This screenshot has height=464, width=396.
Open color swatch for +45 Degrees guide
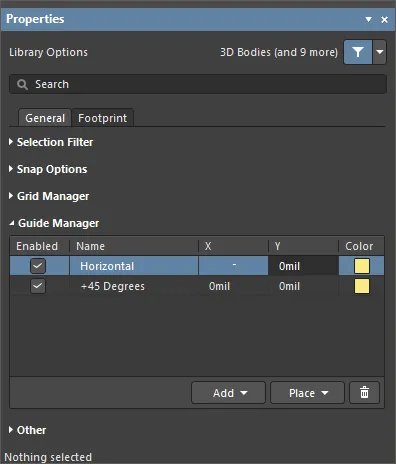(x=362, y=286)
